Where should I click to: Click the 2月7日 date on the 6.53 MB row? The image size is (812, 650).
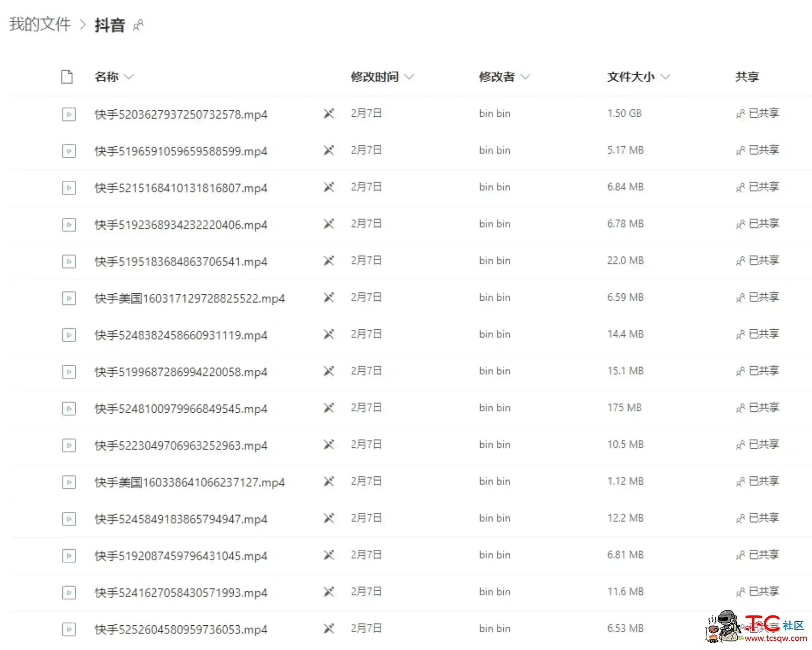click(x=366, y=628)
